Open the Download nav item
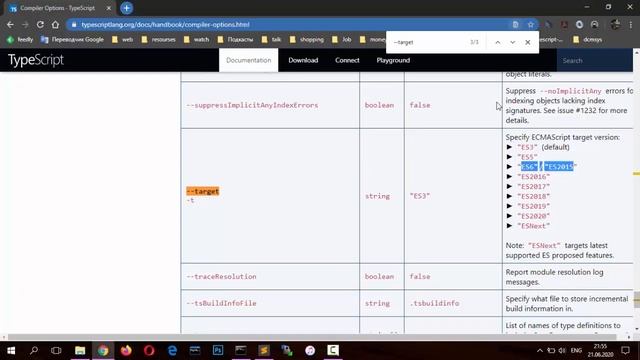Screen dimensions: 640x360 (303, 60)
